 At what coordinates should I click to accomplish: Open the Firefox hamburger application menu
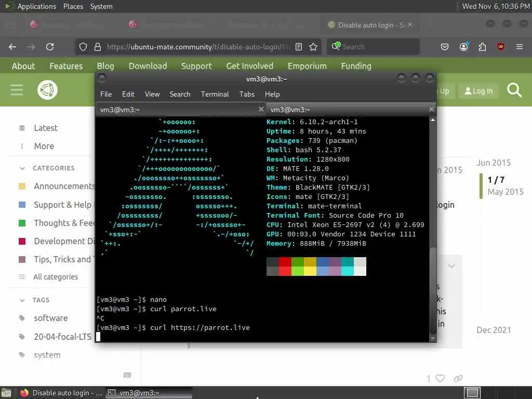[520, 47]
